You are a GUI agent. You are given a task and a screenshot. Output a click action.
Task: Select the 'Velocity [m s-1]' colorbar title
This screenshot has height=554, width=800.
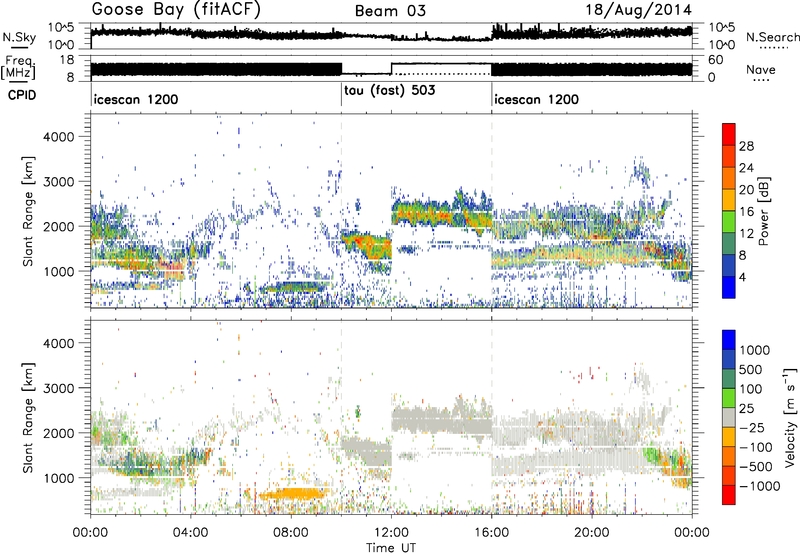tap(790, 417)
